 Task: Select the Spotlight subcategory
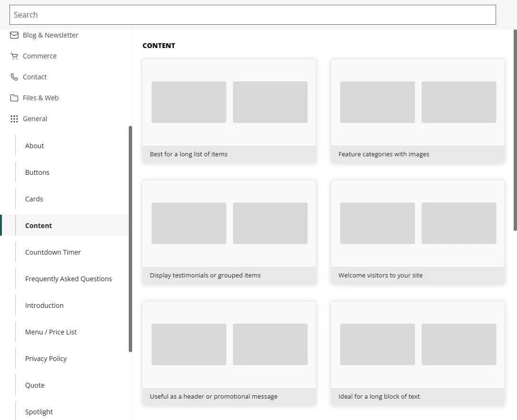pos(39,412)
